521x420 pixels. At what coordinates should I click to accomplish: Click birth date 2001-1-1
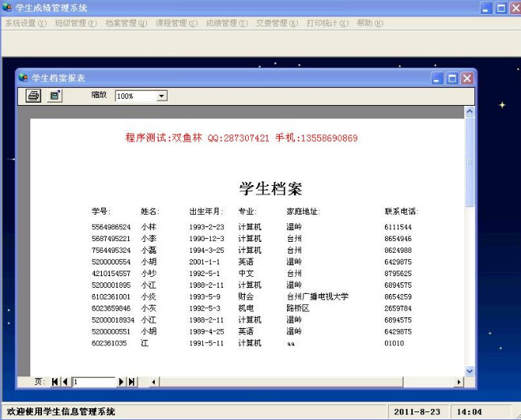tap(205, 262)
